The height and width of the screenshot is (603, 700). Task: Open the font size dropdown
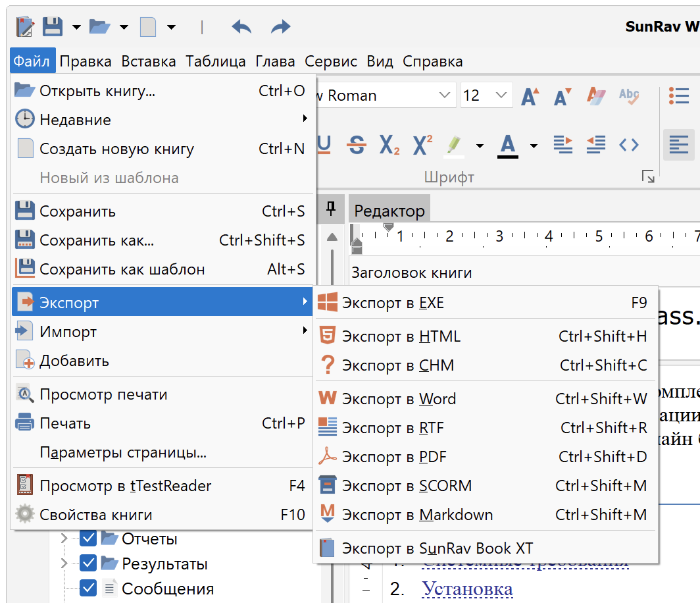(502, 96)
